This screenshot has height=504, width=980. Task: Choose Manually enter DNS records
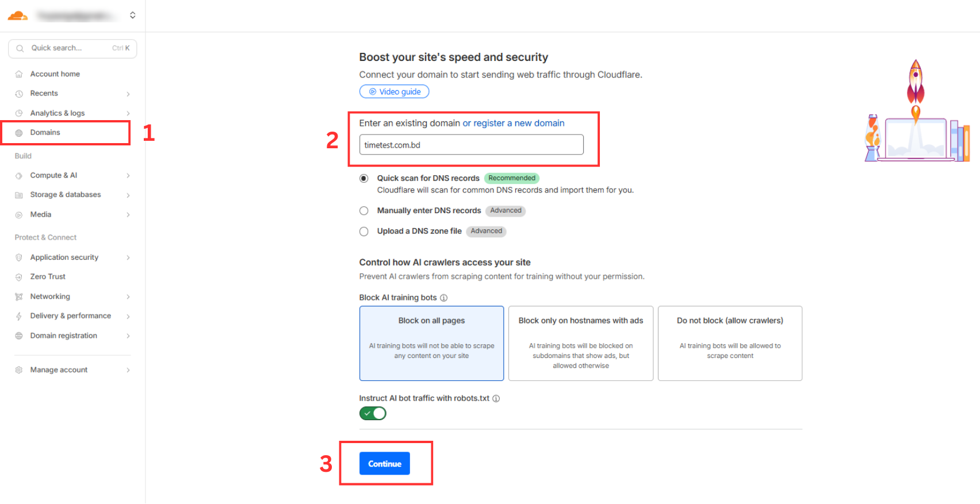[363, 210]
